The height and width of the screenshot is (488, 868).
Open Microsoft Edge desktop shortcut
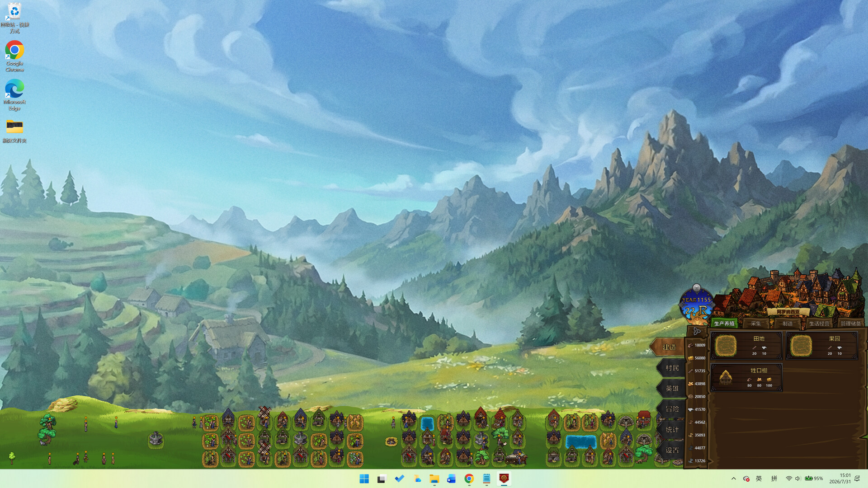pyautogui.click(x=14, y=95)
